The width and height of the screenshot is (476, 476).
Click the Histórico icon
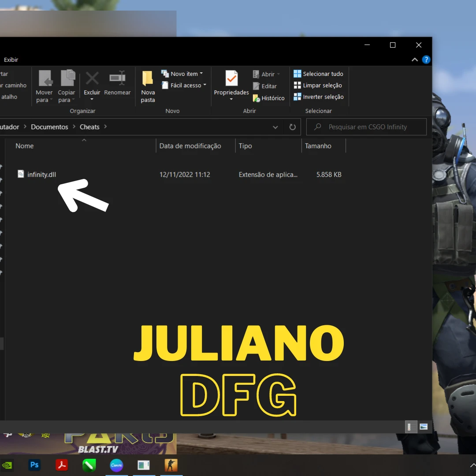tap(257, 98)
